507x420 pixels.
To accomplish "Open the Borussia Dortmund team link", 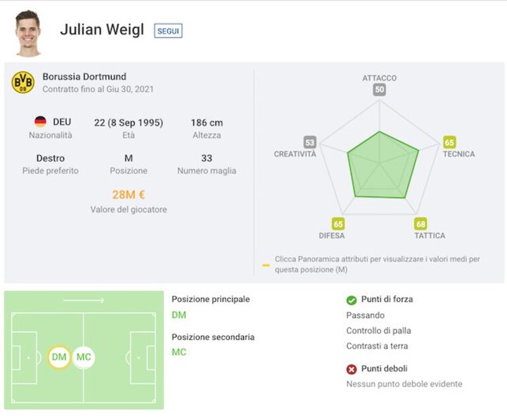I will (85, 77).
